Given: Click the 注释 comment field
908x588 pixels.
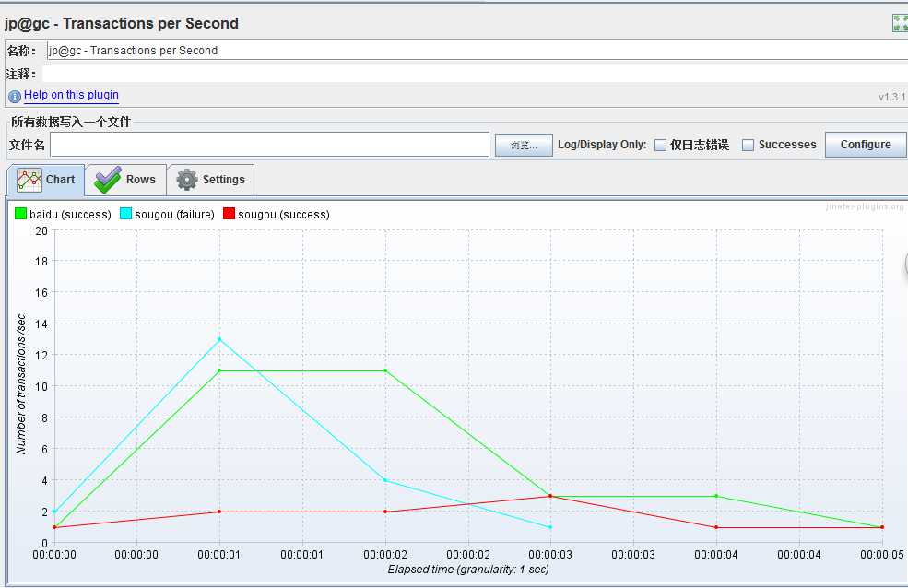Looking at the screenshot, I should [x=475, y=74].
